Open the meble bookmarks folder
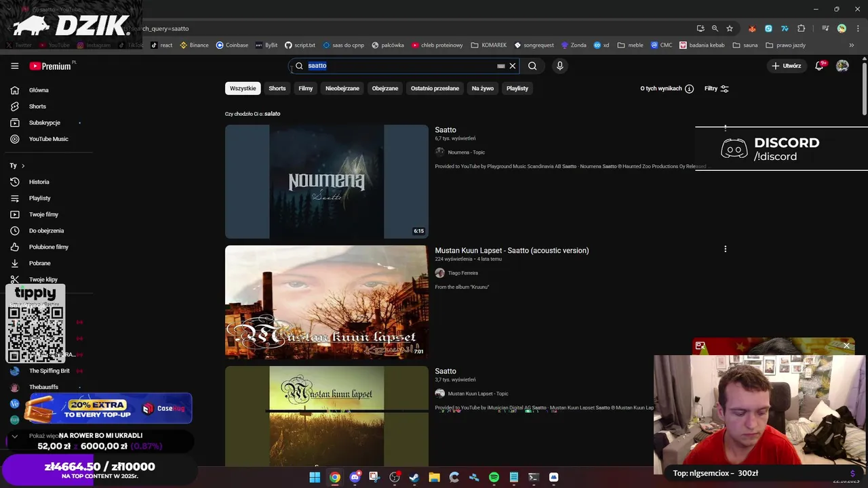This screenshot has height=488, width=868. pos(630,45)
